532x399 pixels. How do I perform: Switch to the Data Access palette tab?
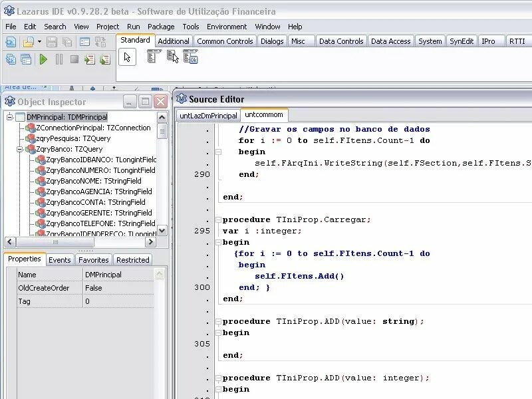click(x=390, y=41)
